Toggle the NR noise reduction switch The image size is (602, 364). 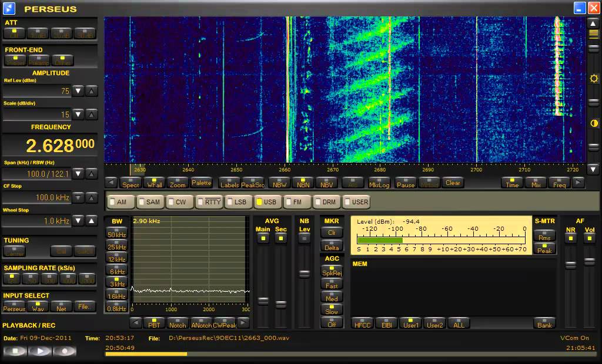tap(571, 238)
